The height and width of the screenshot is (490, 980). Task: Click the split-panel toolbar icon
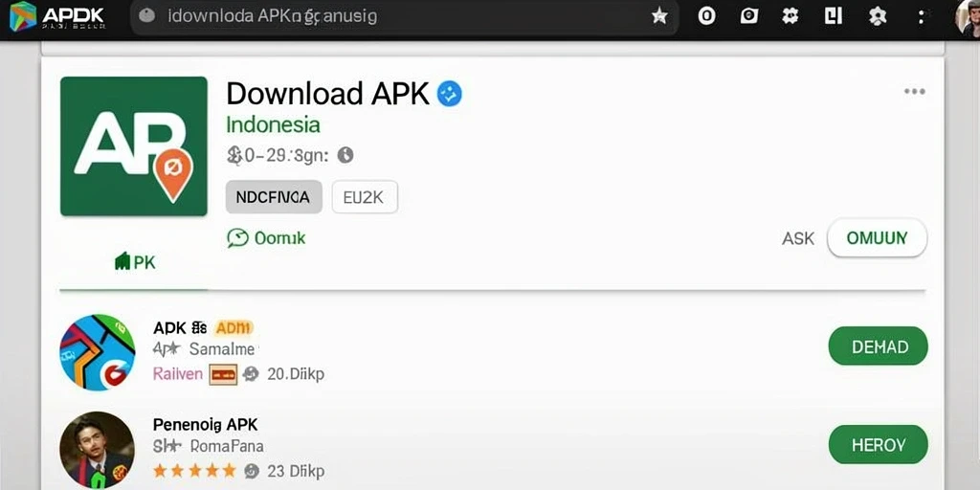pos(834,16)
